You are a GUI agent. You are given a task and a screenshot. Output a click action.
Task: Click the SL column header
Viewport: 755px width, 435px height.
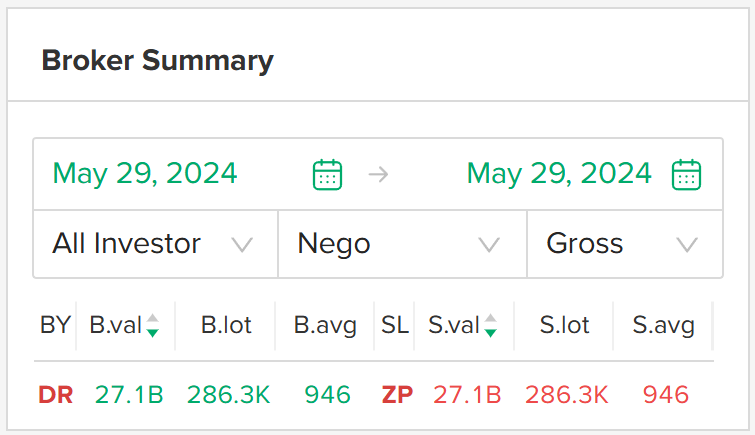tap(395, 325)
